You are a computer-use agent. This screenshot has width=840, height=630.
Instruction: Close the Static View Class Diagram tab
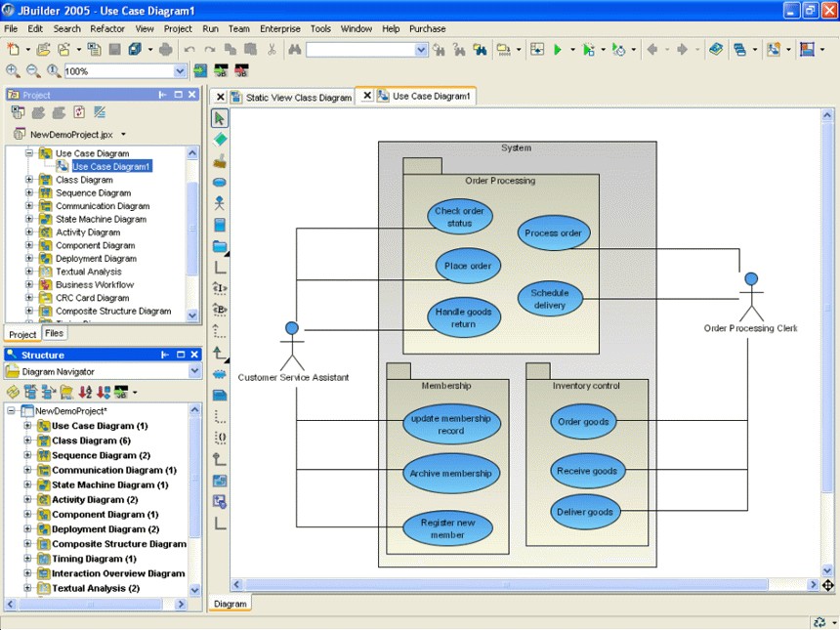[x=220, y=97]
